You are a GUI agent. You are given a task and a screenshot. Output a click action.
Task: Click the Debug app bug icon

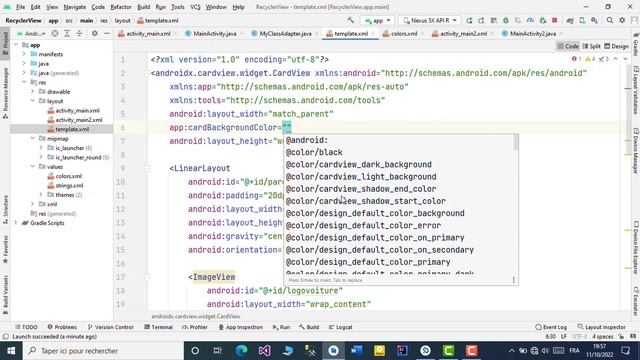coord(506,20)
